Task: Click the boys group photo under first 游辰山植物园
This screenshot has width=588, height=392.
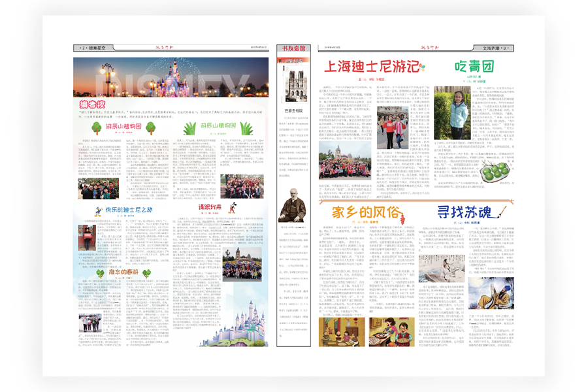Action: coord(98,188)
